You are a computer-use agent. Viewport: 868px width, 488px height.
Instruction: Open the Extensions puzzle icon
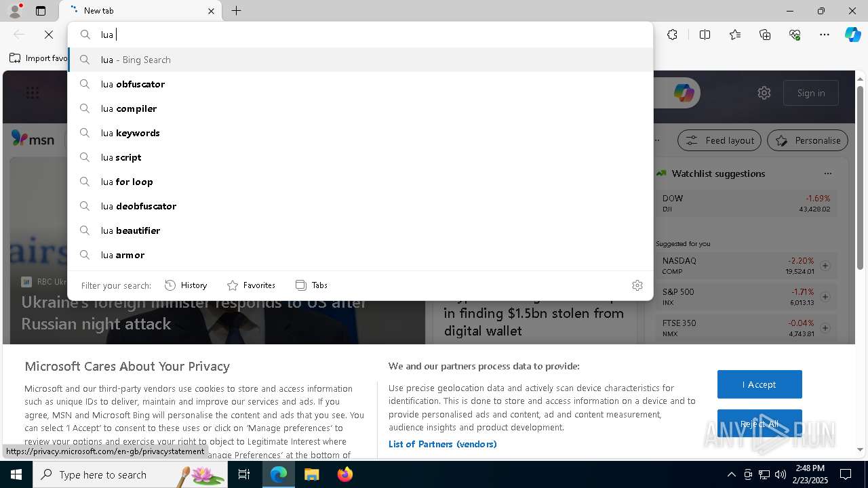(672, 35)
